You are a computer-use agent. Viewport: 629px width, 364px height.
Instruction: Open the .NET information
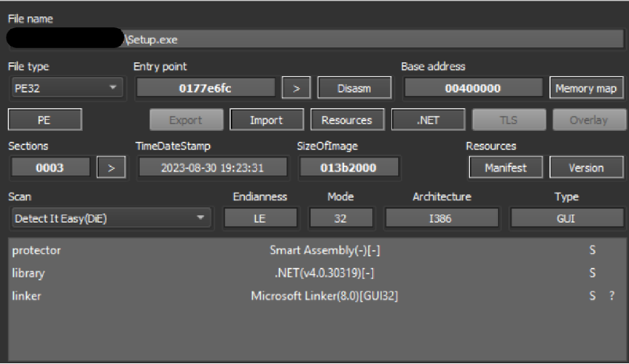point(428,120)
